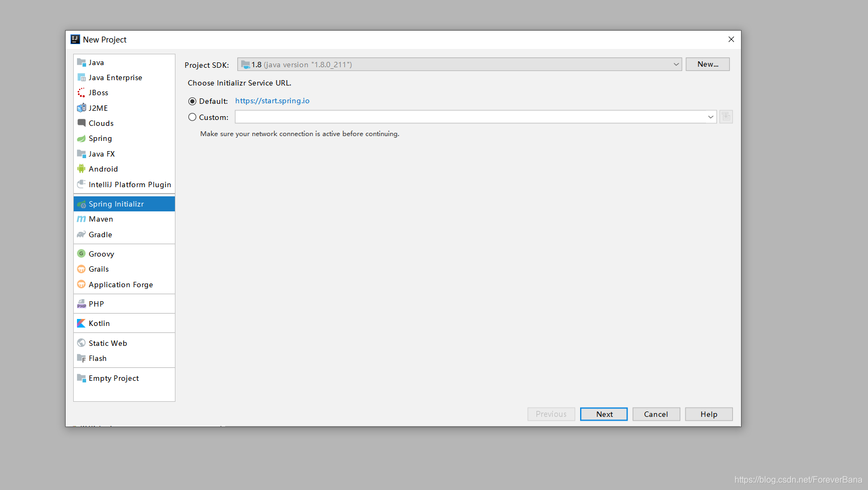Viewport: 868px width, 490px height.
Task: Click the Previous button
Action: 551,414
